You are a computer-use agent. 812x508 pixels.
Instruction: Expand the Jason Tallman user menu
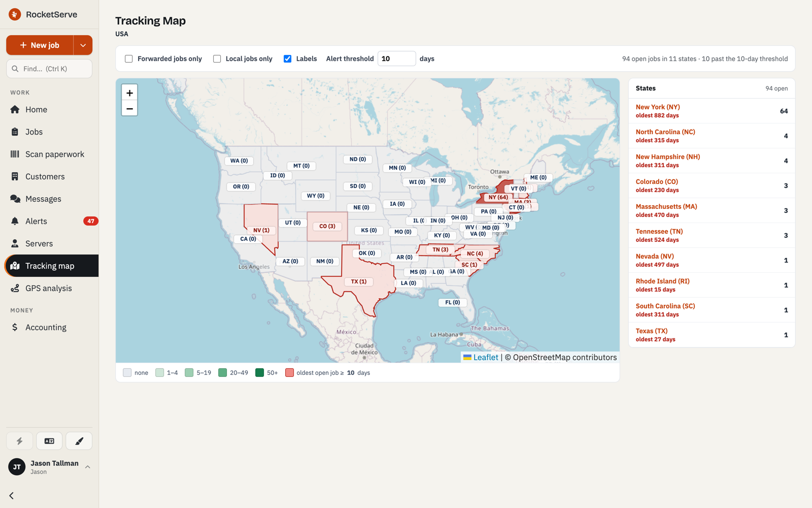pyautogui.click(x=49, y=467)
